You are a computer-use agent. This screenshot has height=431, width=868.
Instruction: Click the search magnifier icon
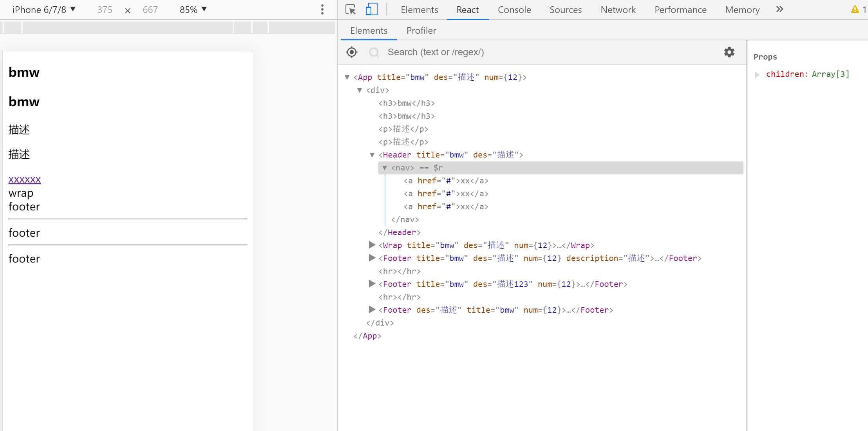374,52
